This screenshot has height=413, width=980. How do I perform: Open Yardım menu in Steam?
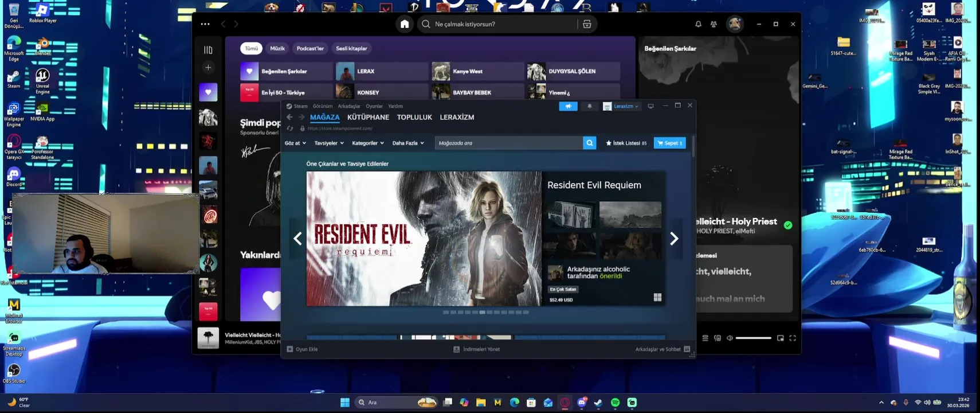tap(395, 106)
